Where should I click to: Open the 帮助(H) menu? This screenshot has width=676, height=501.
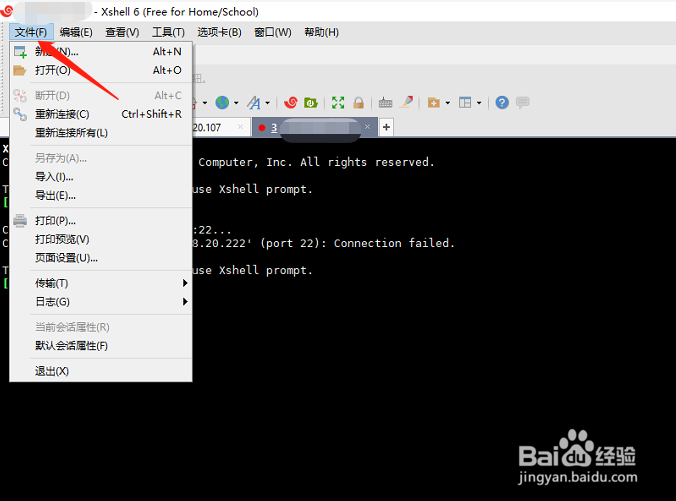click(x=322, y=32)
